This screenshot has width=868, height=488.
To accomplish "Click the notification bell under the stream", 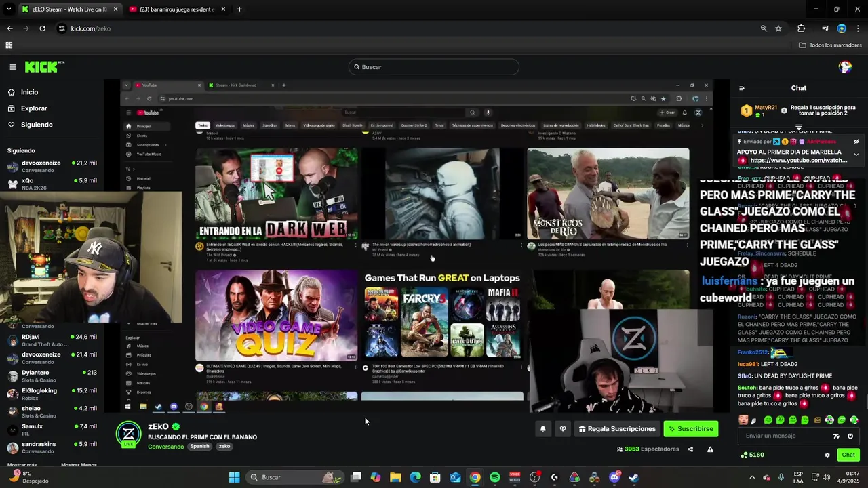I will coord(542,429).
